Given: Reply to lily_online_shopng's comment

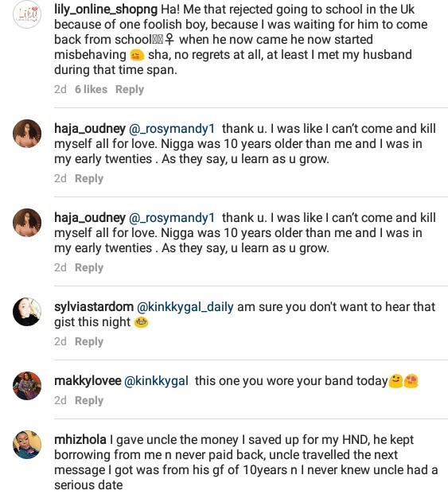Looking at the screenshot, I should 130,90.
